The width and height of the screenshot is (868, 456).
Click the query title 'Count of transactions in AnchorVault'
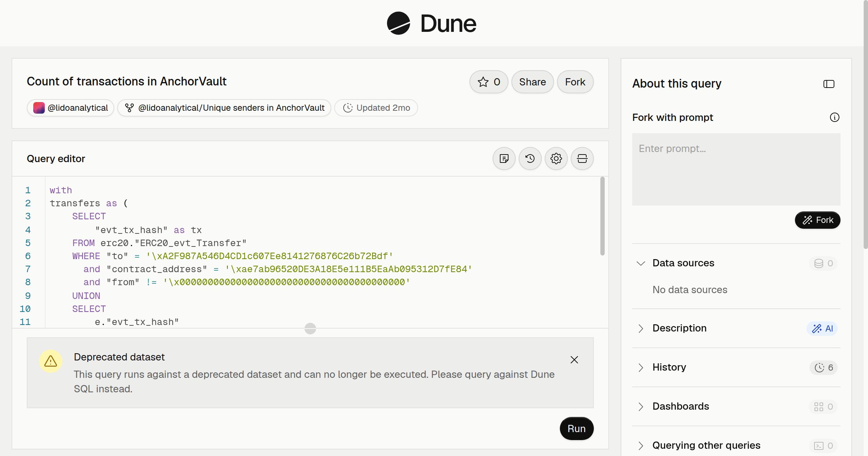pos(127,81)
